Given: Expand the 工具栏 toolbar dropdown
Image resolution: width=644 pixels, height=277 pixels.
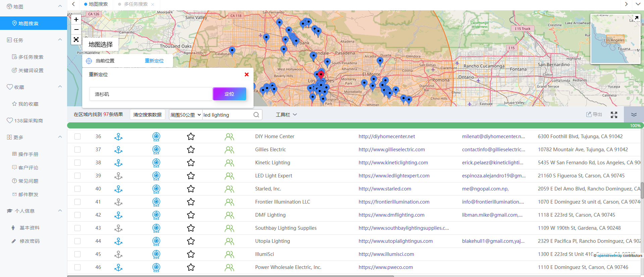Looking at the screenshot, I should point(286,115).
